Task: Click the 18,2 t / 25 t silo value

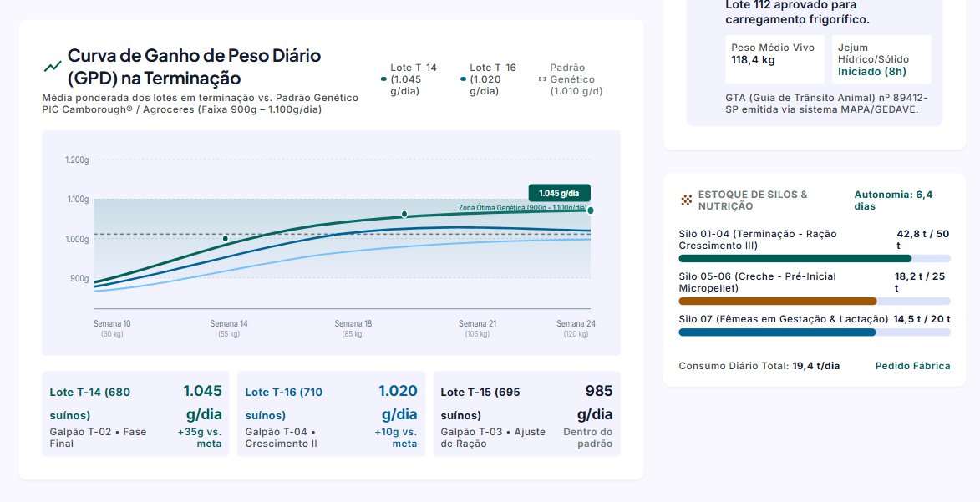Action: [920, 282]
